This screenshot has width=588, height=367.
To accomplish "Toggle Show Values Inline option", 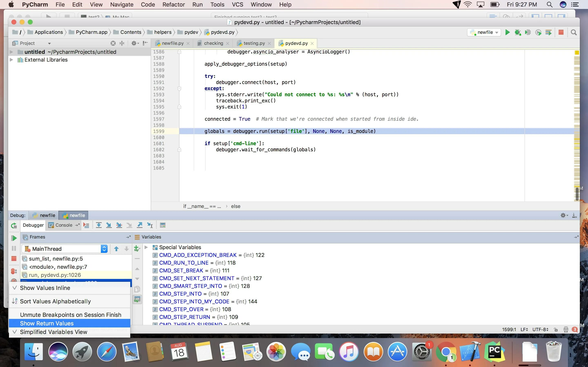I will coord(45,288).
